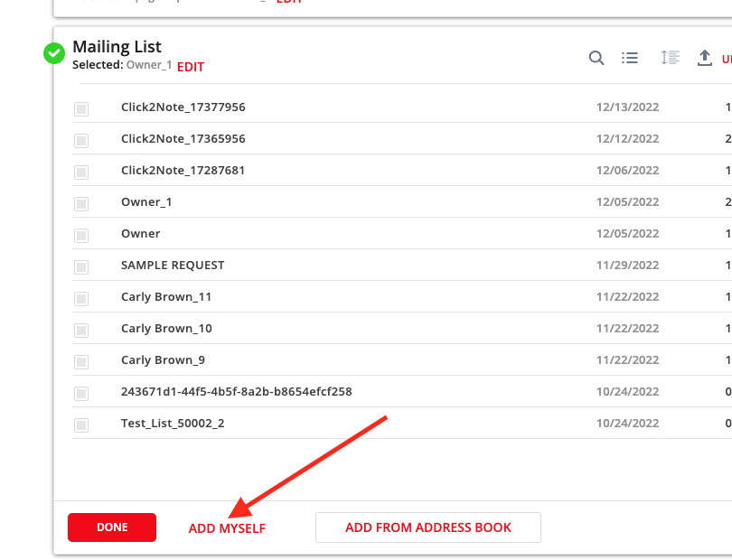Click the SAMPLE REQUEST list name
This screenshot has height=560, width=732.
click(173, 265)
